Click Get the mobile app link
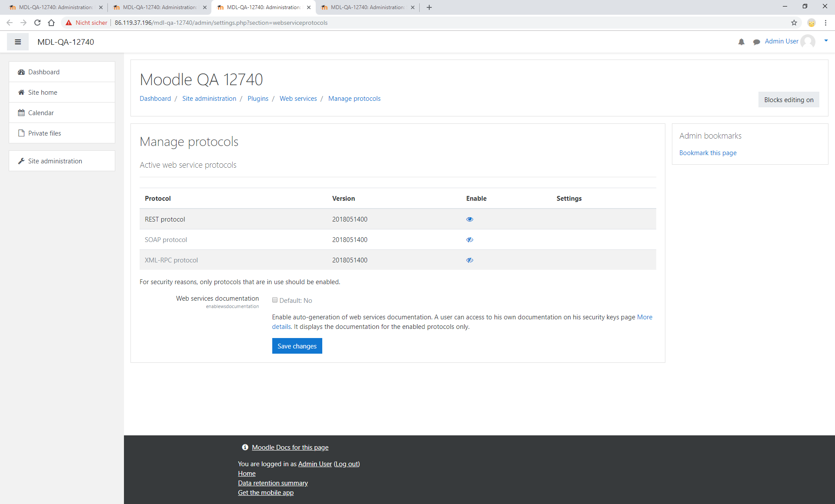835x504 pixels. click(266, 493)
